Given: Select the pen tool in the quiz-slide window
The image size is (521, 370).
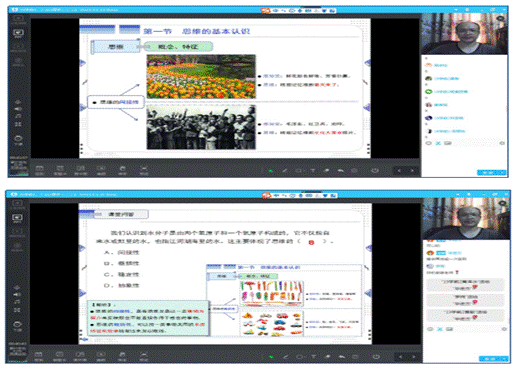Looking at the screenshot, I should (286, 357).
